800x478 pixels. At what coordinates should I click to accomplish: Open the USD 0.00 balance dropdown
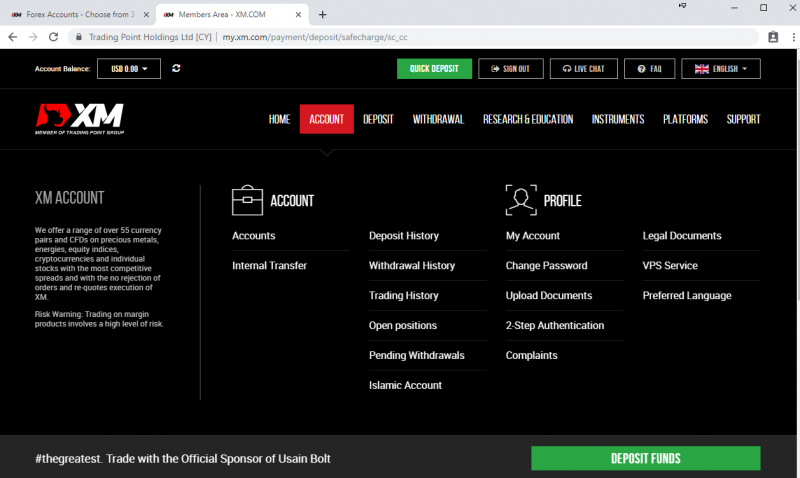pos(129,68)
